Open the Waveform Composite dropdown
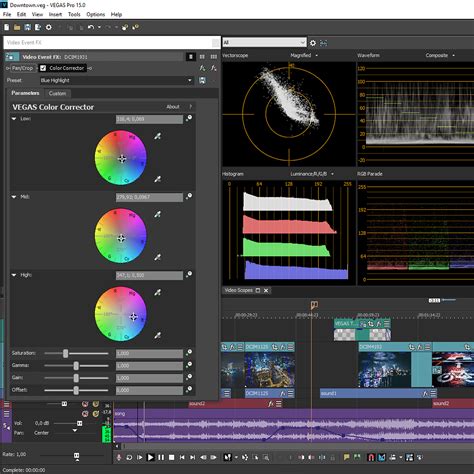This screenshot has width=474, height=474. point(440,55)
